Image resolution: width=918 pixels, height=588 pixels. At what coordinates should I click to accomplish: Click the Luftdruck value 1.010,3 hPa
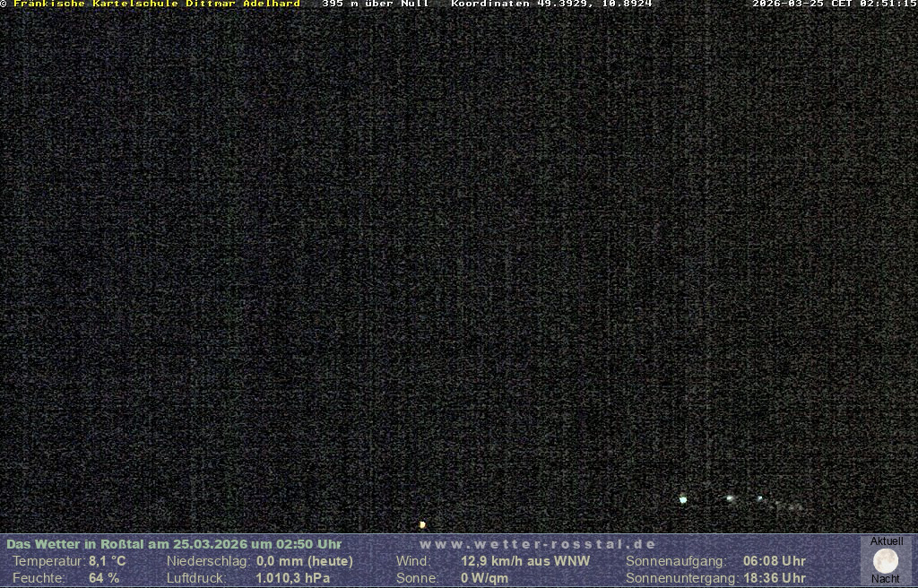[292, 578]
